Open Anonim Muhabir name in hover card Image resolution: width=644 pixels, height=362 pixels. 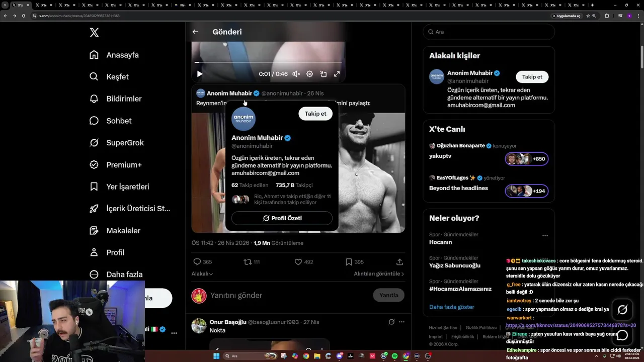(257, 138)
